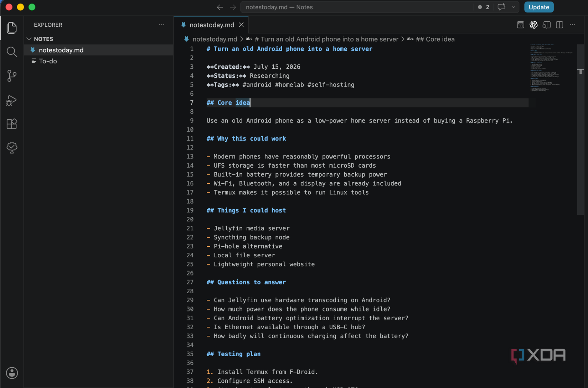The width and height of the screenshot is (588, 388).
Task: Open the tree-shaped activity bar icon
Action: [12, 148]
